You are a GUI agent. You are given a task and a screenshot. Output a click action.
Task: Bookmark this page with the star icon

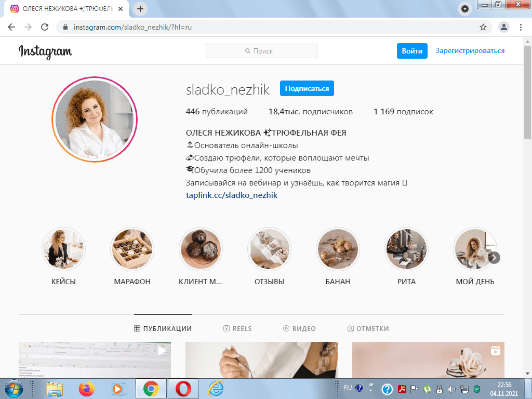[x=483, y=27]
